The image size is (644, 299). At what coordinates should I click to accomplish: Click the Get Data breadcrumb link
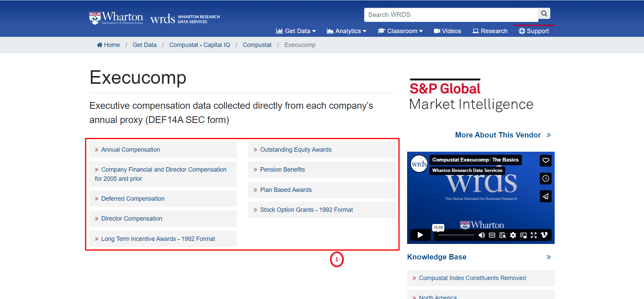pyautogui.click(x=145, y=45)
